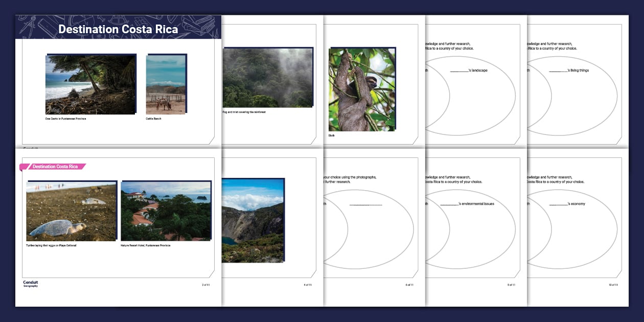Click the Conduit Geography logo text

(30, 284)
